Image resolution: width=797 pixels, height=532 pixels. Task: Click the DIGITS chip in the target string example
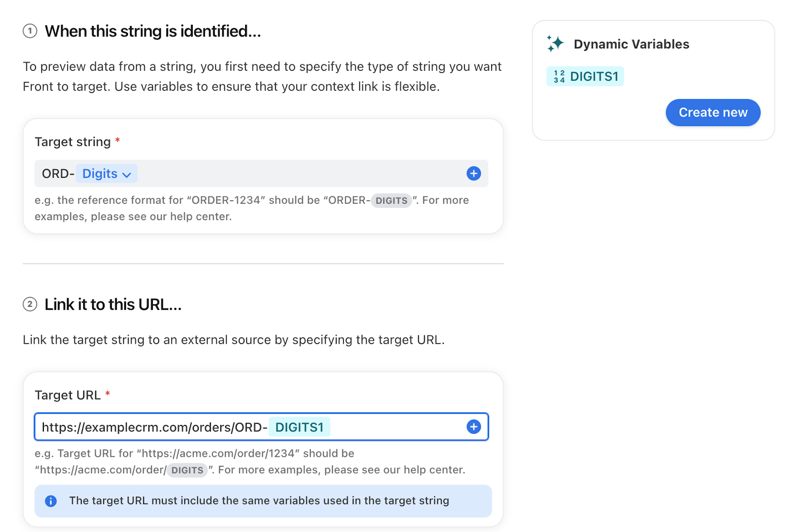(392, 200)
